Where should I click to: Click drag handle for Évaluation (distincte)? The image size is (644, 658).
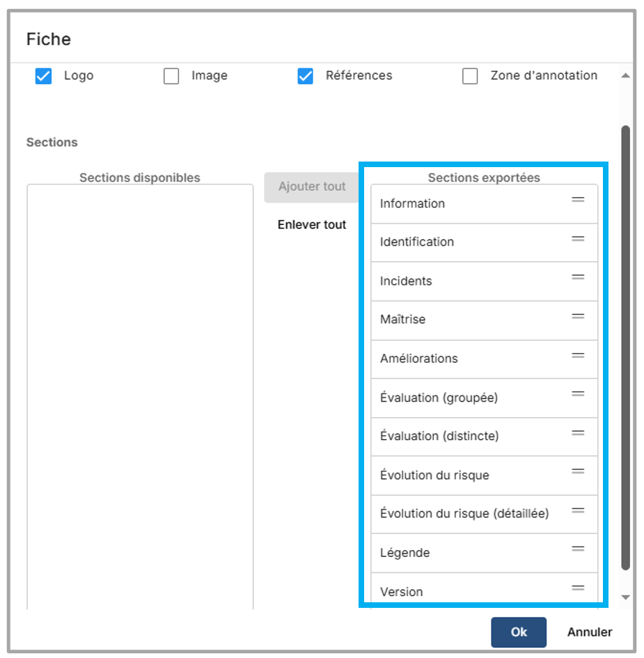pyautogui.click(x=578, y=433)
